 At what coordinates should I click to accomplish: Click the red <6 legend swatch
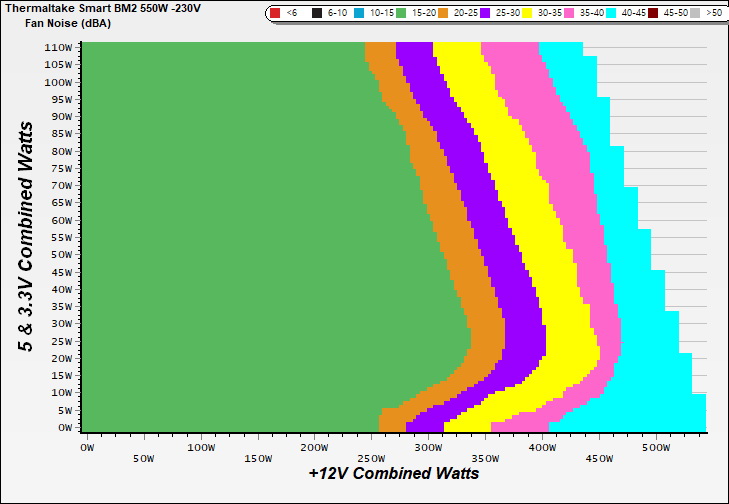click(x=276, y=13)
